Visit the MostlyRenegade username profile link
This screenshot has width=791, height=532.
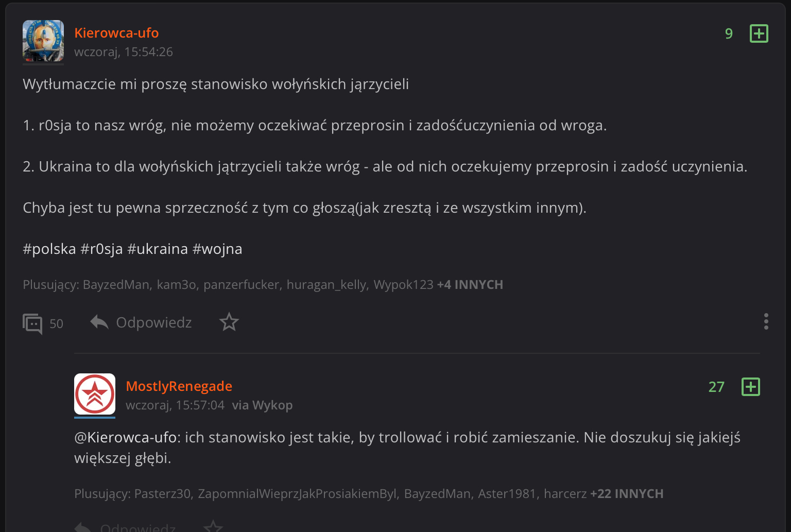[x=179, y=386]
